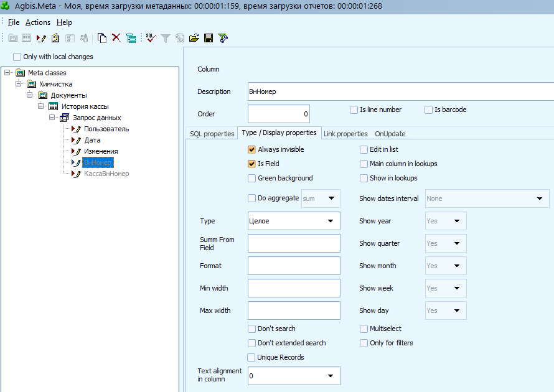Image resolution: width=554 pixels, height=392 pixels.
Task: Check the Don't search option
Action: click(251, 329)
